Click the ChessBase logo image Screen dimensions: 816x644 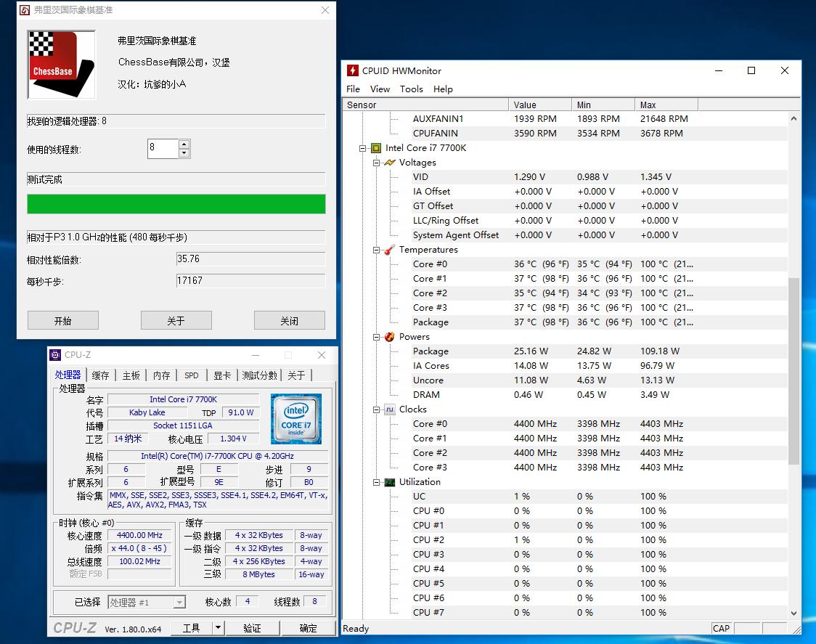tap(61, 64)
